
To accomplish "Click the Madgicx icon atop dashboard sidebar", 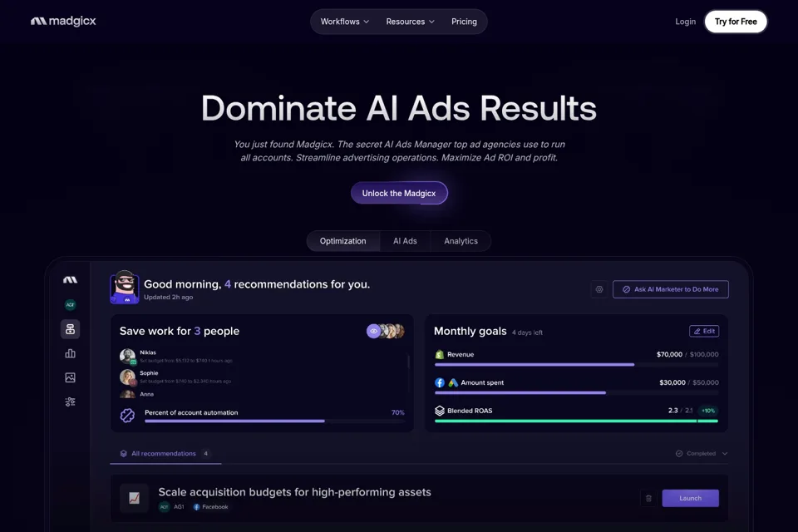I will [x=70, y=279].
